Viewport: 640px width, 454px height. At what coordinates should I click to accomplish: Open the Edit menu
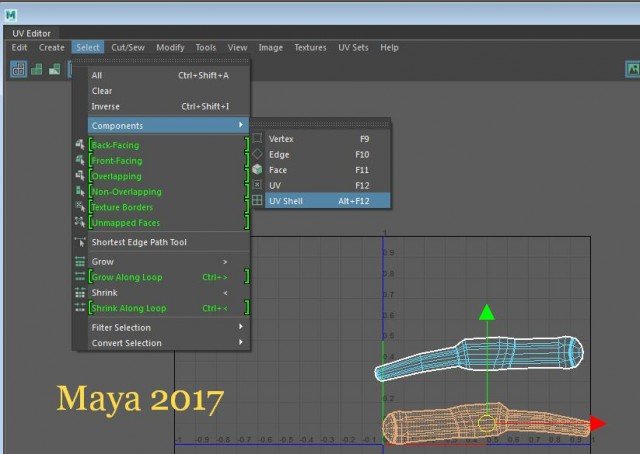click(19, 47)
